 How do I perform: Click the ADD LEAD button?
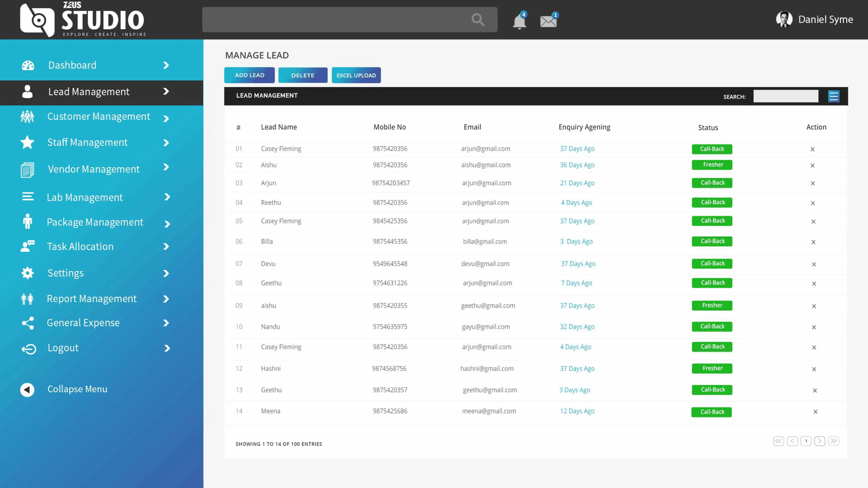pyautogui.click(x=250, y=75)
